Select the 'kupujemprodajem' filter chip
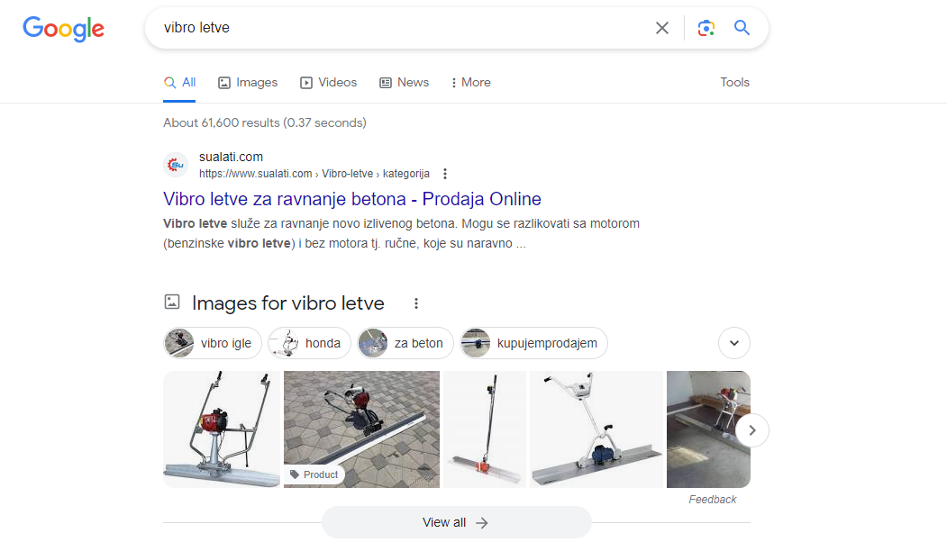The height and width of the screenshot is (560, 947). pos(534,343)
